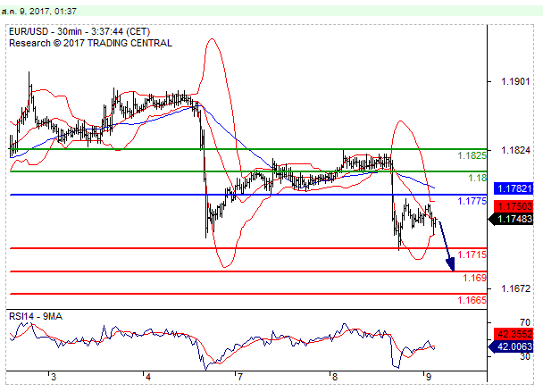
Task: Click the green 1.18 resistance label
Action: click(x=477, y=178)
